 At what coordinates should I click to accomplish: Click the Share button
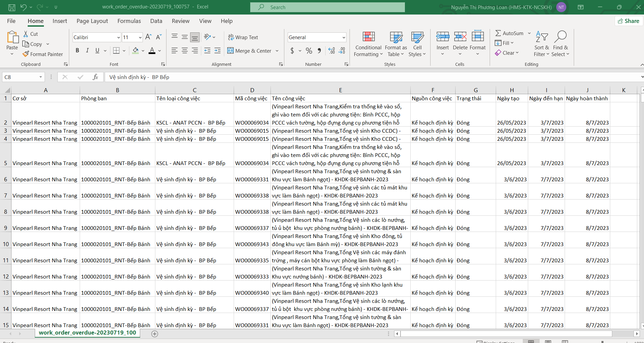[x=628, y=21]
